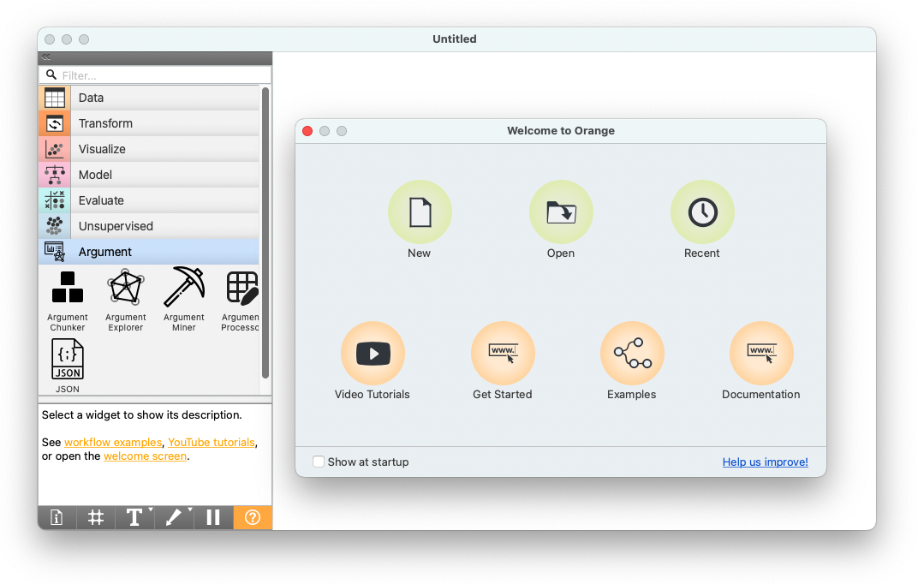Click the Open workflow folder icon
This screenshot has height=584, width=924.
(561, 212)
